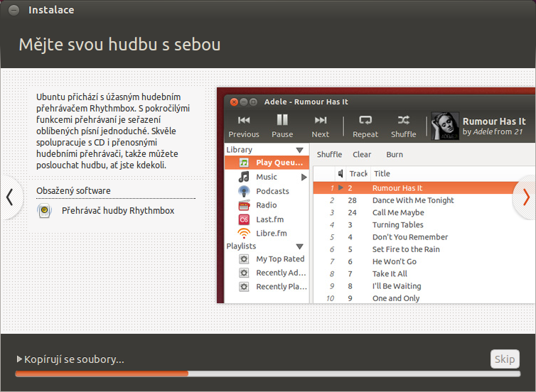Click the installation progress bar
The height and width of the screenshot is (392, 536).
pos(268,374)
